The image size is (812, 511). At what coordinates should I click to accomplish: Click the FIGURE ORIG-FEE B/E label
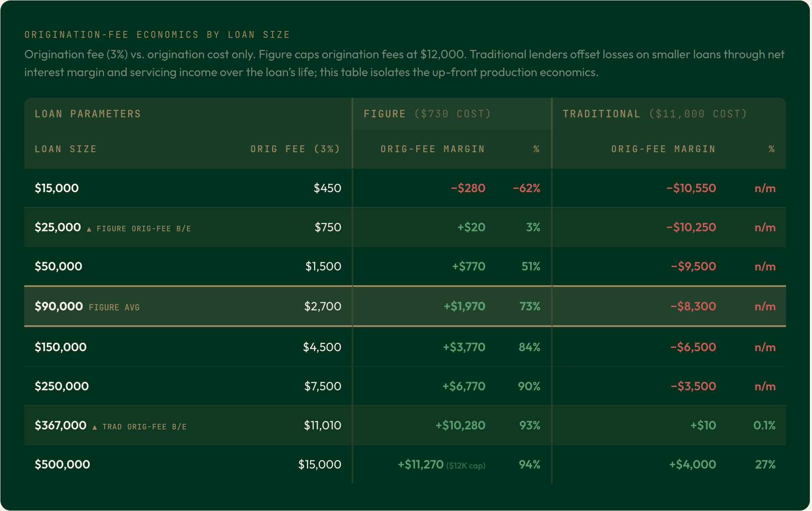(x=144, y=229)
